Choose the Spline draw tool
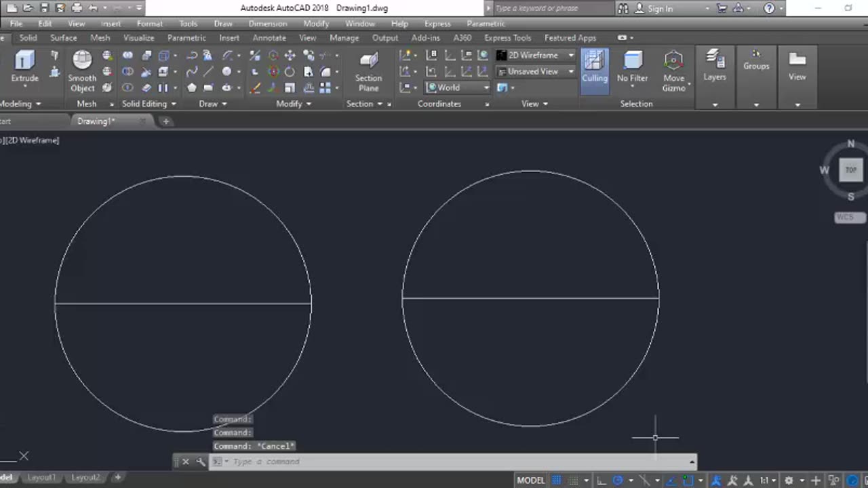The width and height of the screenshot is (868, 488). pos(192,72)
